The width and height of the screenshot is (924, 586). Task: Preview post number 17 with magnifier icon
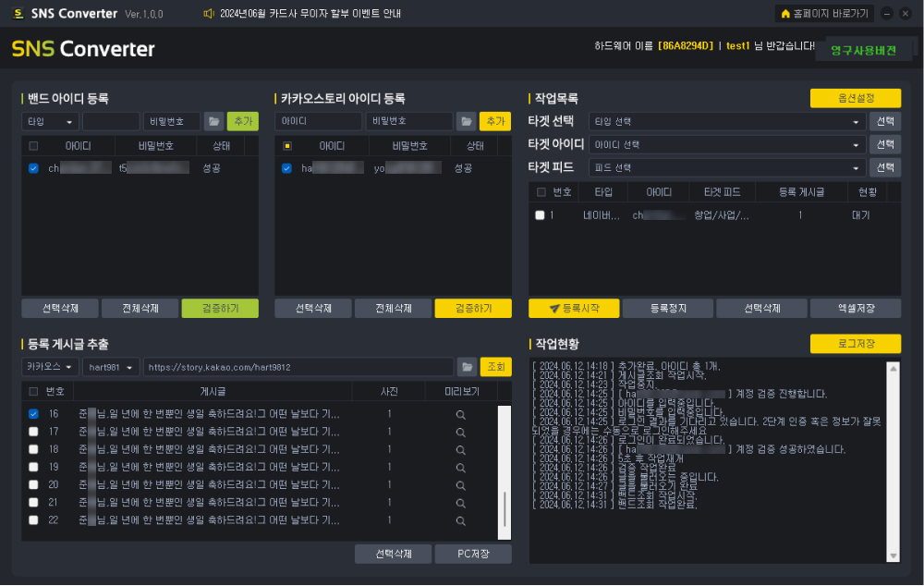point(461,433)
